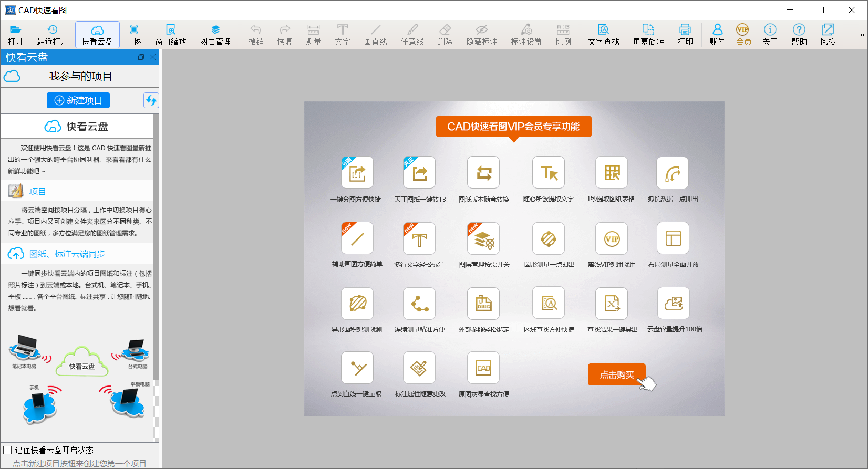868x469 pixels.
Task: Open 文字查找 text search
Action: (604, 35)
